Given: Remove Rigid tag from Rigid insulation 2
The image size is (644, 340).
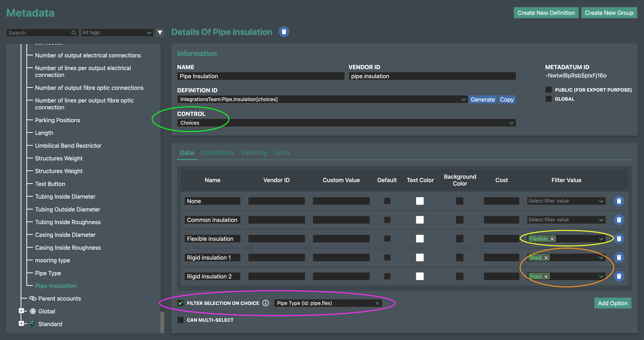Looking at the screenshot, I should pos(546,276).
